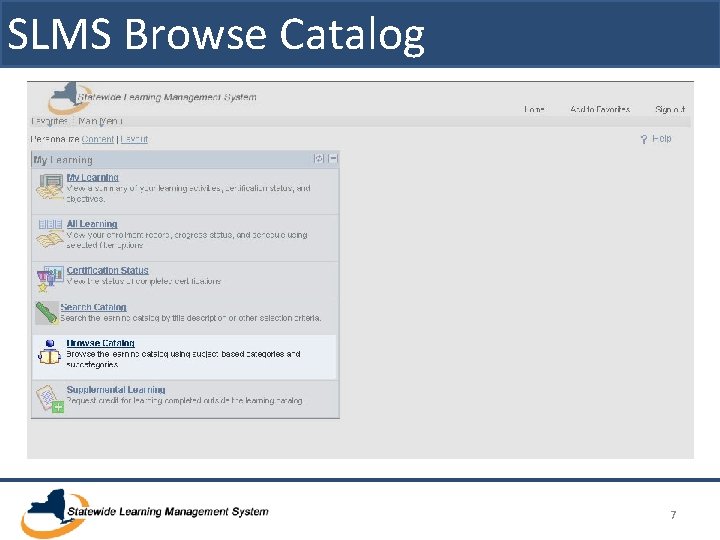Screen dimensions: 720x540
Task: Click the Browse Catalog book icon
Action: click(x=49, y=352)
